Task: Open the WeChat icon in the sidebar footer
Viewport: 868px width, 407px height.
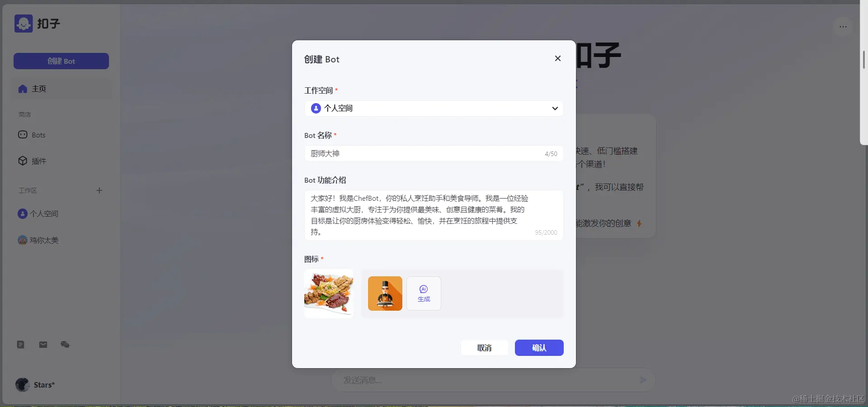Action: click(x=65, y=345)
